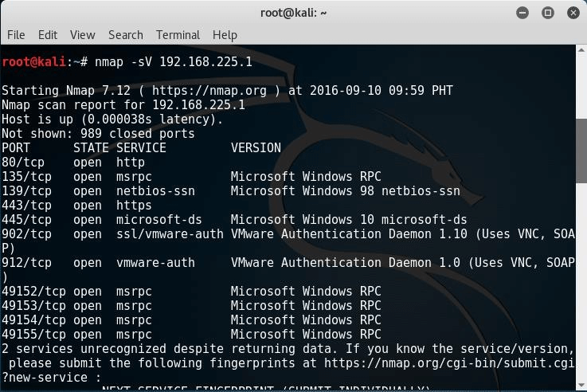The height and width of the screenshot is (392, 587).
Task: Maximize the terminal window
Action: 547,13
